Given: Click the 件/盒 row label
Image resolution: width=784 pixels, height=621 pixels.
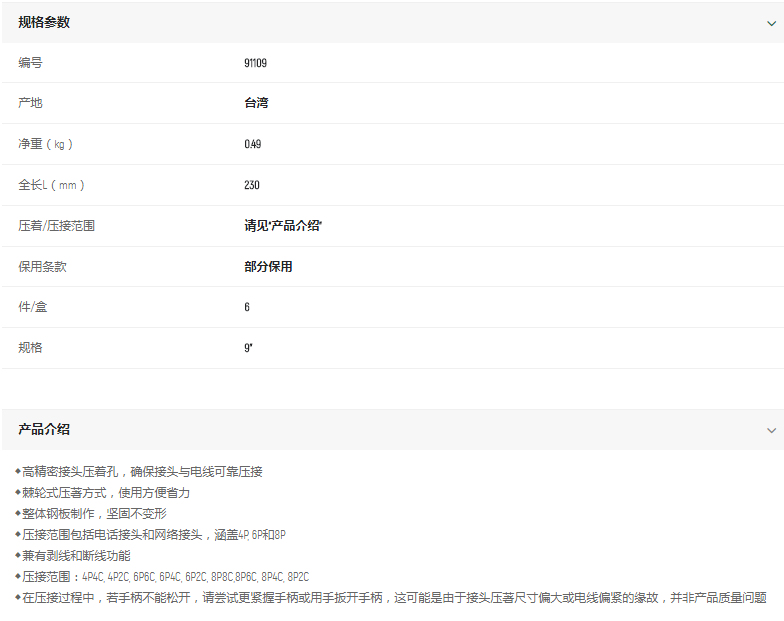Looking at the screenshot, I should pos(33,307).
